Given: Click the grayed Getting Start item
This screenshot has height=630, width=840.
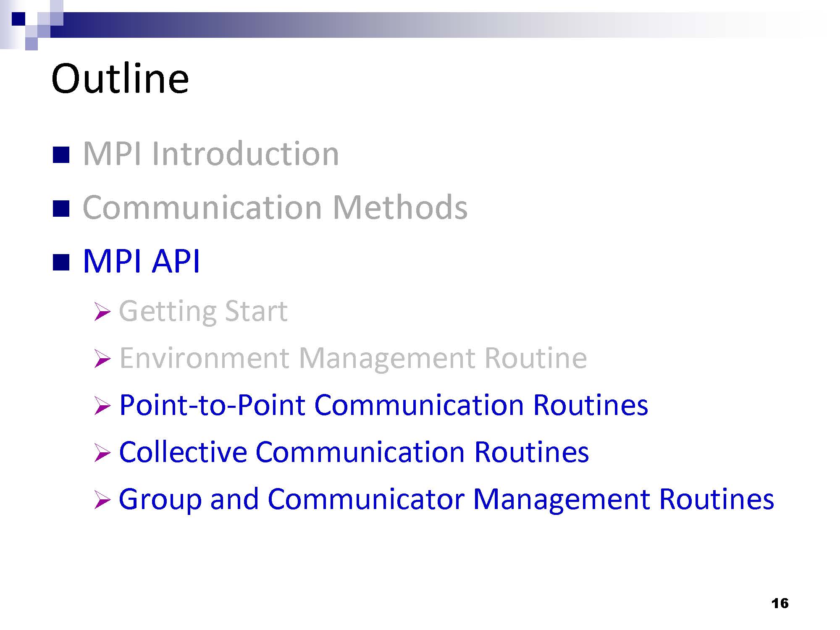Looking at the screenshot, I should click(203, 311).
